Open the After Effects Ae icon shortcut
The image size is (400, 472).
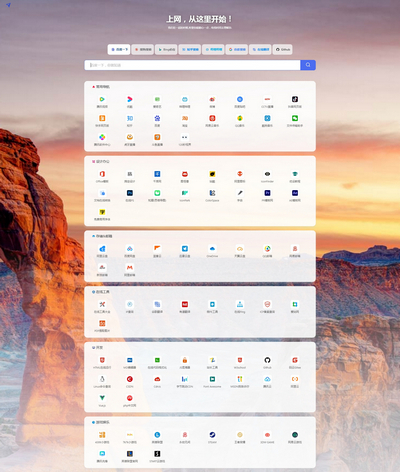[295, 193]
